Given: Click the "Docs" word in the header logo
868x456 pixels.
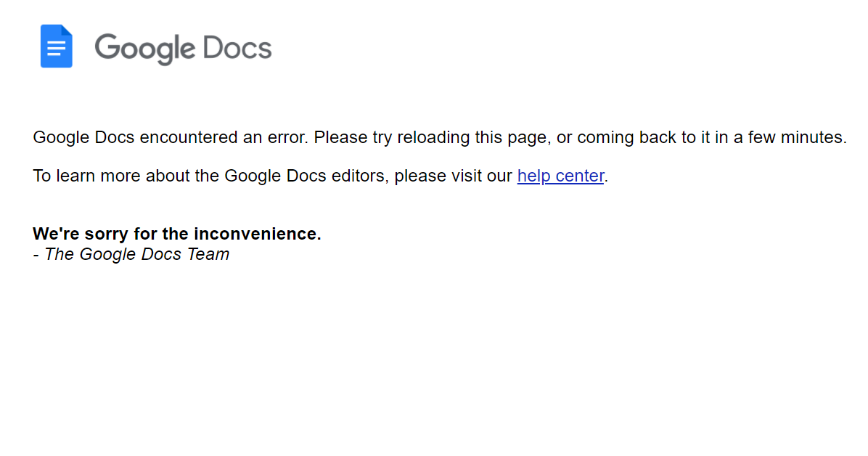Looking at the screenshot, I should point(237,48).
